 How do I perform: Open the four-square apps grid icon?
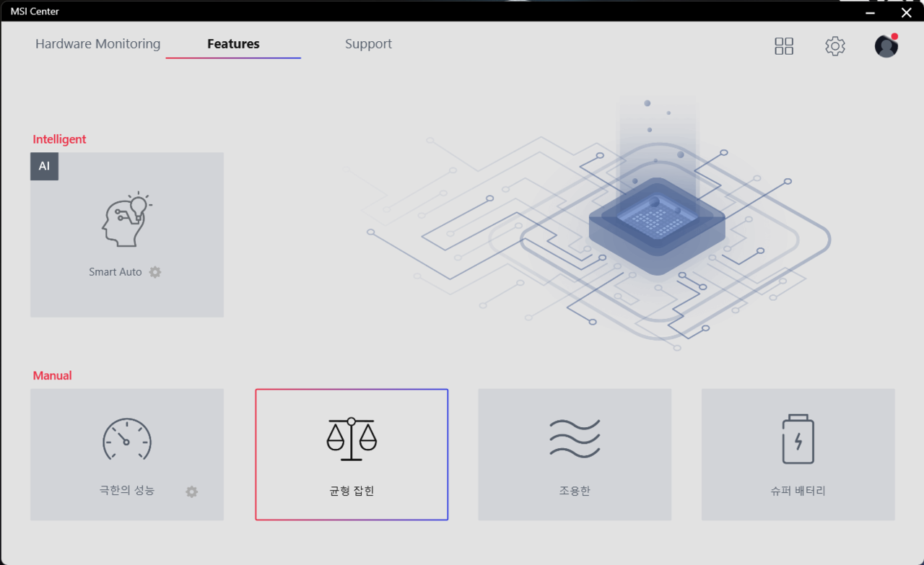[784, 46]
